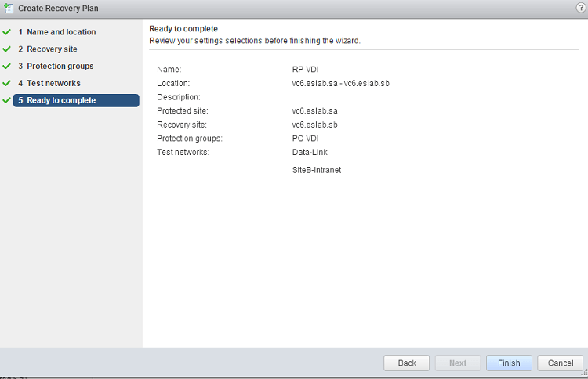Cancel the recovery plan wizard
This screenshot has height=379, width=588.
561,363
